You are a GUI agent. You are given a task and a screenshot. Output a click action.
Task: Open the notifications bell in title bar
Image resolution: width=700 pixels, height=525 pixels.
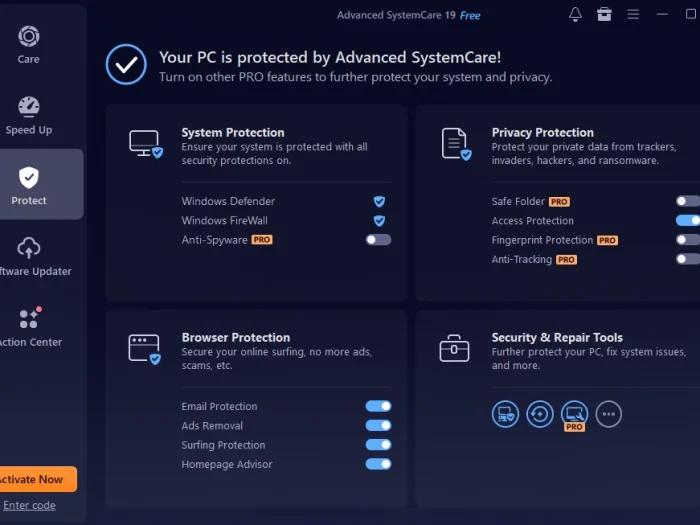[x=575, y=14]
